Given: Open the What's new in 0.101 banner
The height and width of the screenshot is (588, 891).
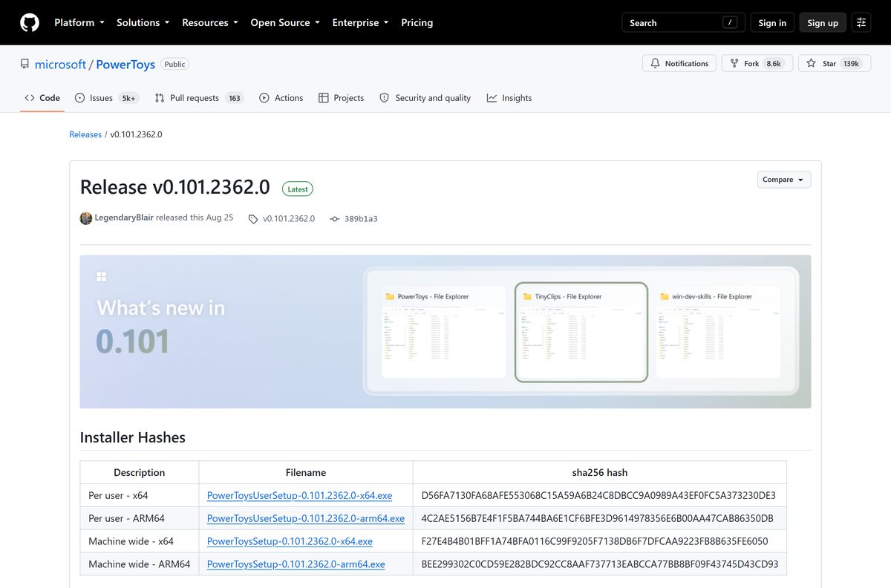Looking at the screenshot, I should tap(446, 332).
